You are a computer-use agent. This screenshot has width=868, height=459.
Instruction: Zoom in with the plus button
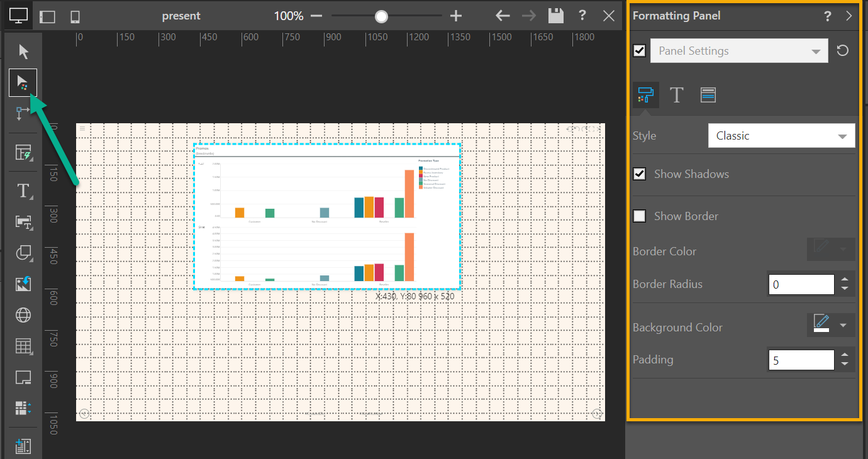tap(457, 16)
